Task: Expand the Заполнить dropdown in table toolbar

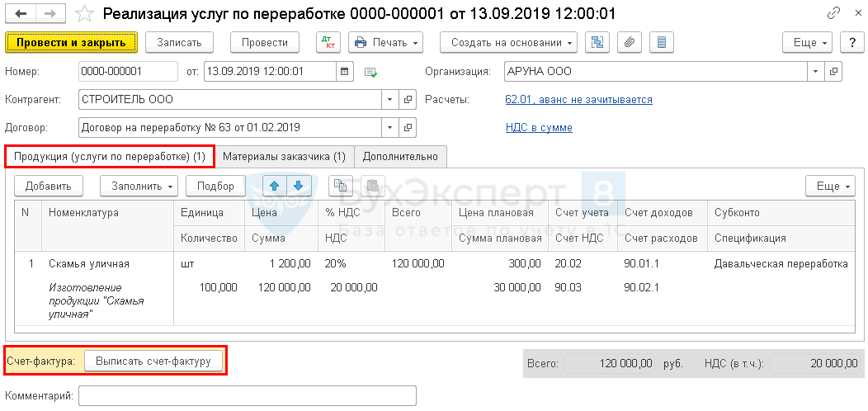Action: [138, 186]
